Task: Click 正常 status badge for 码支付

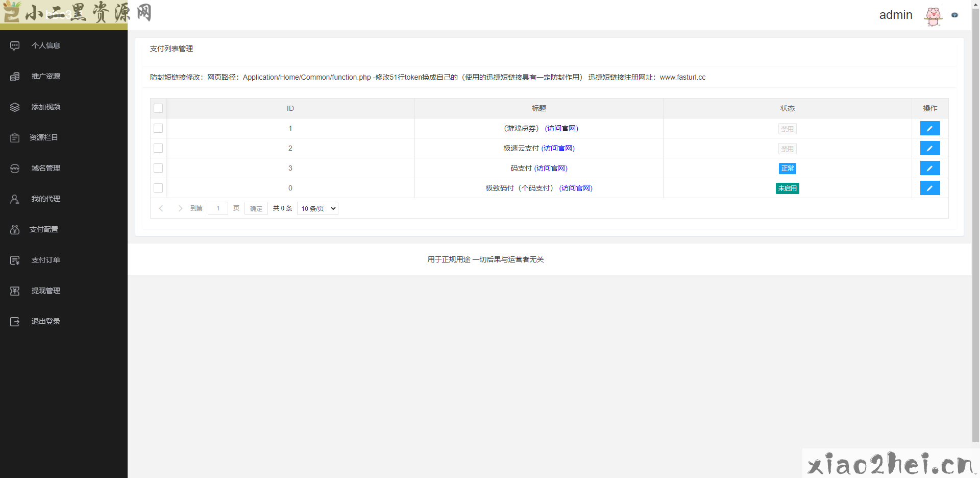Action: [787, 169]
